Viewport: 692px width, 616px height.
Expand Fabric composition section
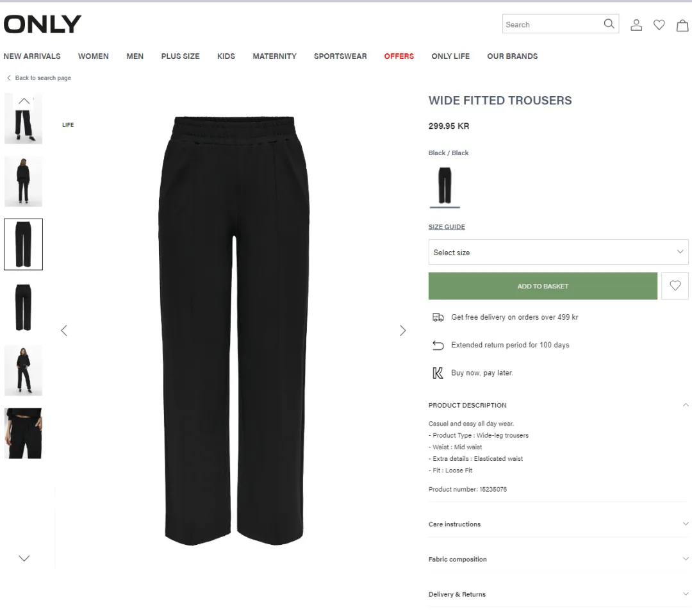[558, 559]
